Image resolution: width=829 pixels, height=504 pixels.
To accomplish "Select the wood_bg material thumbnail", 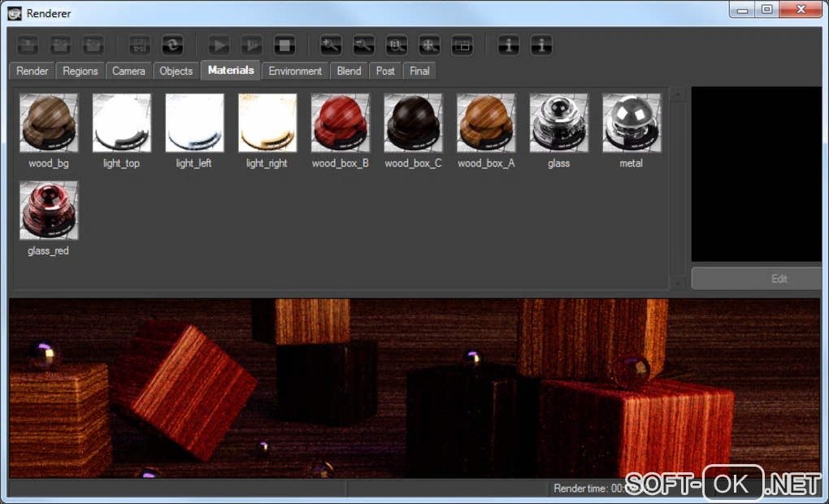I will [49, 123].
